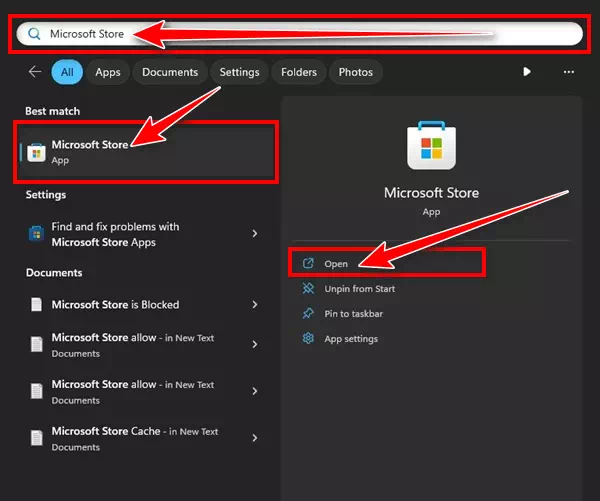The height and width of the screenshot is (501, 600).
Task: Expand Microsoft Store is Blocked chevron
Action: click(255, 304)
